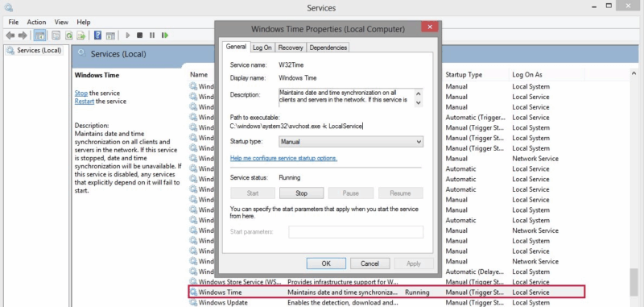
Task: Switch to the General tab
Action: pyautogui.click(x=236, y=47)
